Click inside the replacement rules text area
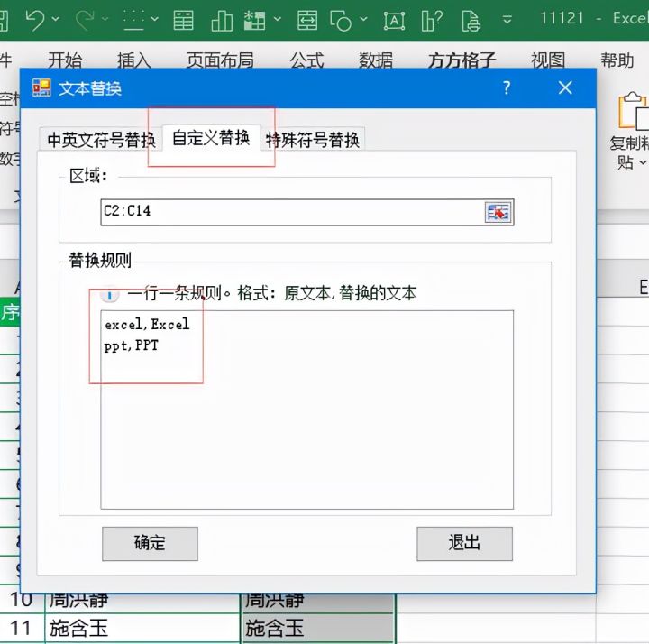 (306, 409)
